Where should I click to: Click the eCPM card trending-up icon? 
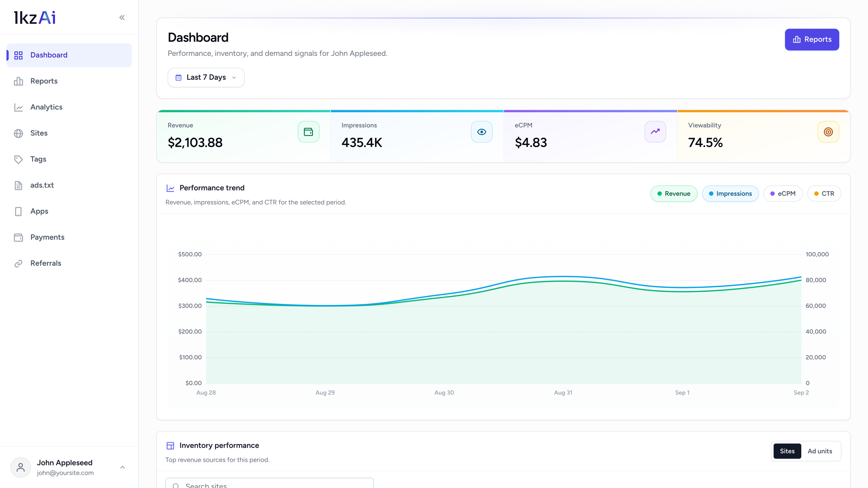click(655, 132)
